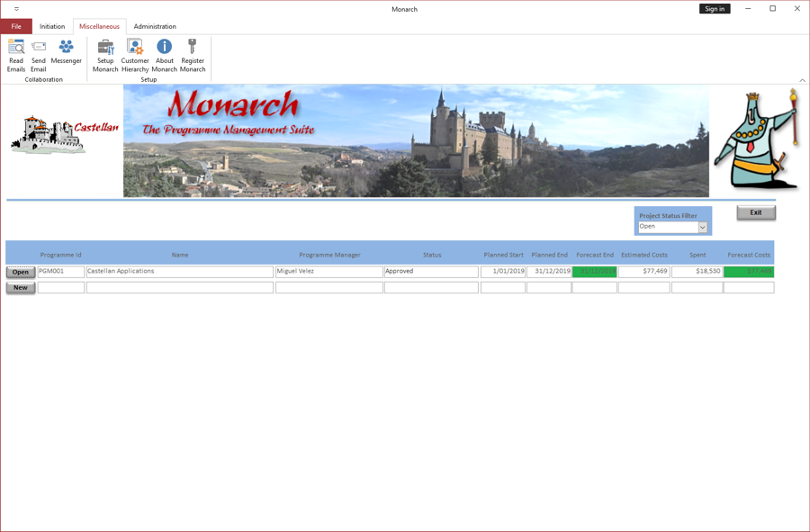
Task: Collapse the ribbon with the chevron
Action: point(802,80)
